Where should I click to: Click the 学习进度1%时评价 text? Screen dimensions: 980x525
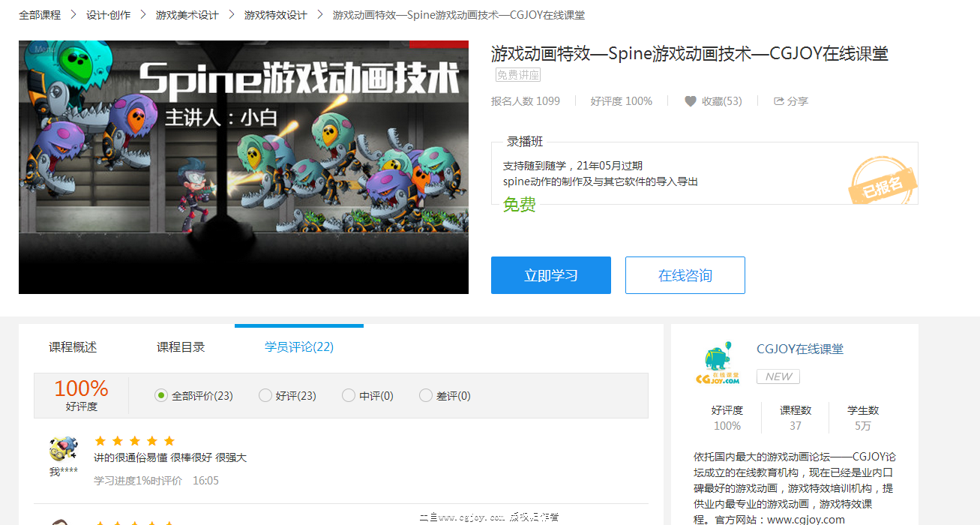tap(138, 481)
